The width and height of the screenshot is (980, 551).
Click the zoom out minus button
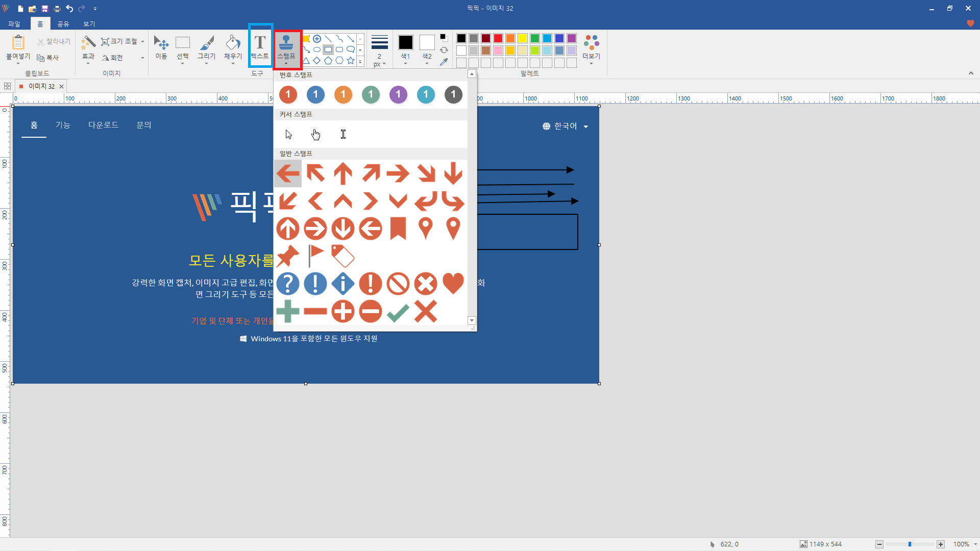pyautogui.click(x=879, y=544)
